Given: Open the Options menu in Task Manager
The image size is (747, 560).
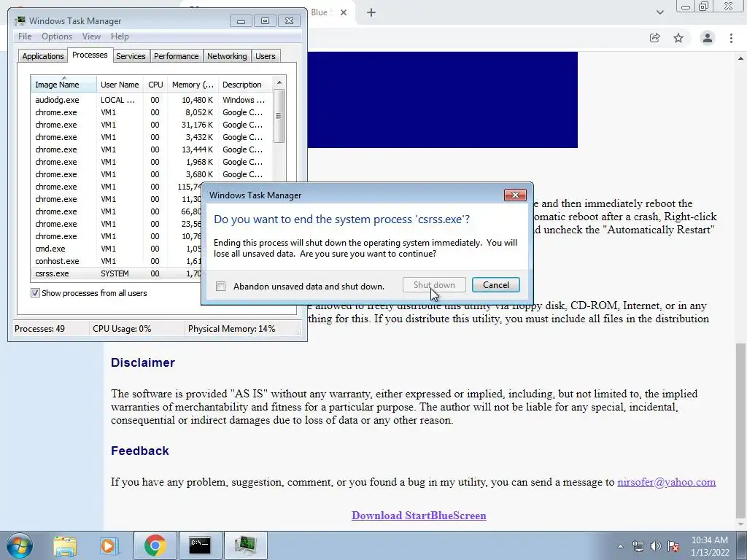Looking at the screenshot, I should (x=57, y=36).
